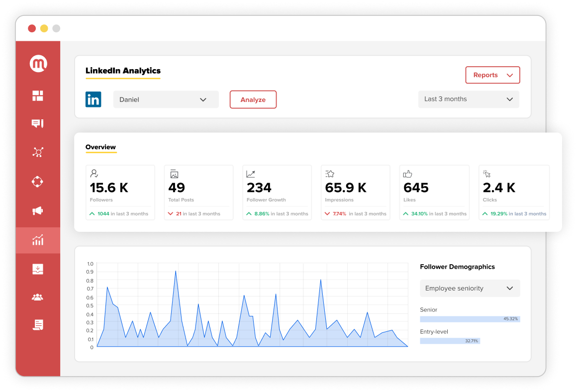
Task: Open the team members people icon
Action: coord(37,297)
